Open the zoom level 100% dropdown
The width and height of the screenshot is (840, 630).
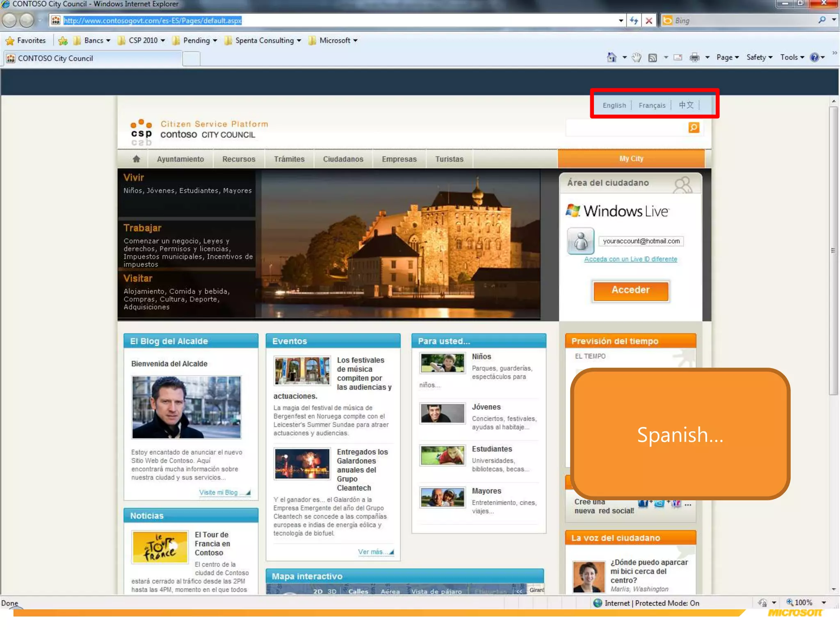824,603
